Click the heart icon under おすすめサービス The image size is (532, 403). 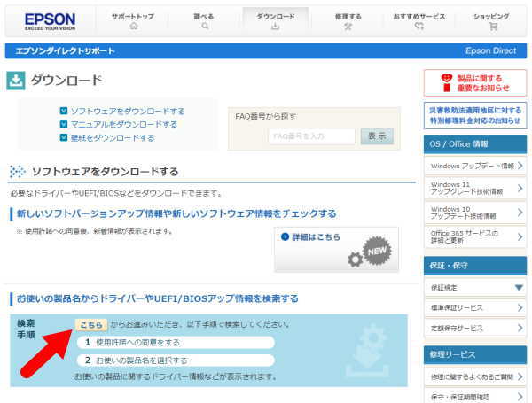[x=419, y=27]
